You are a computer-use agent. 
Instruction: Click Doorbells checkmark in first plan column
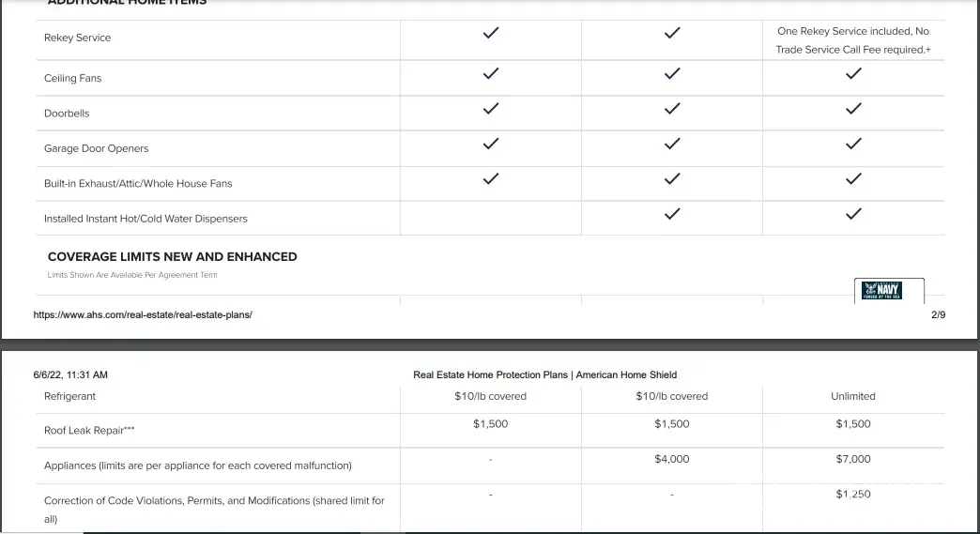click(x=490, y=109)
